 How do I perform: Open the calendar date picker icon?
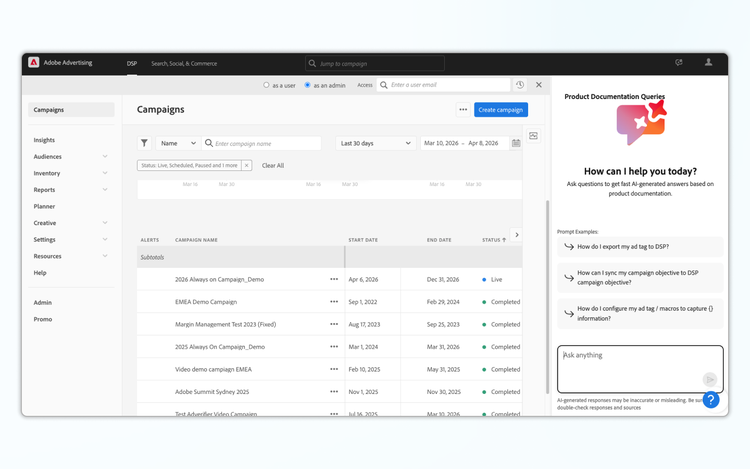pyautogui.click(x=516, y=143)
